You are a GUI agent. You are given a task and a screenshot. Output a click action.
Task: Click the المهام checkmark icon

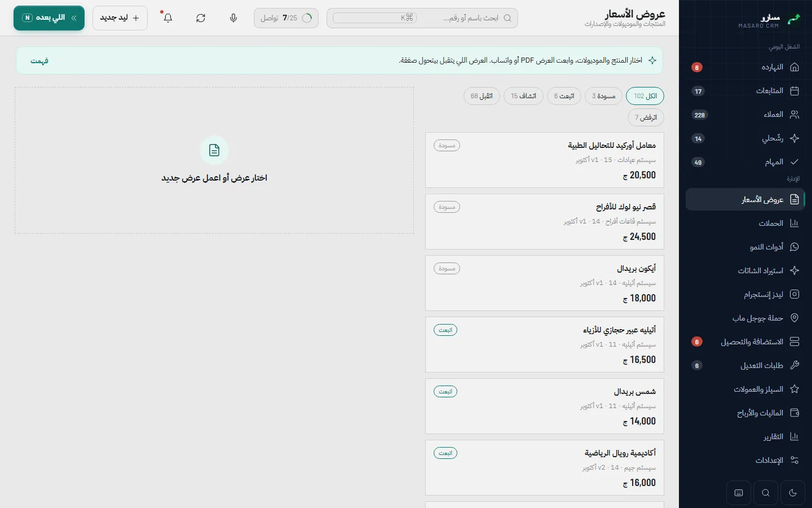tap(795, 162)
